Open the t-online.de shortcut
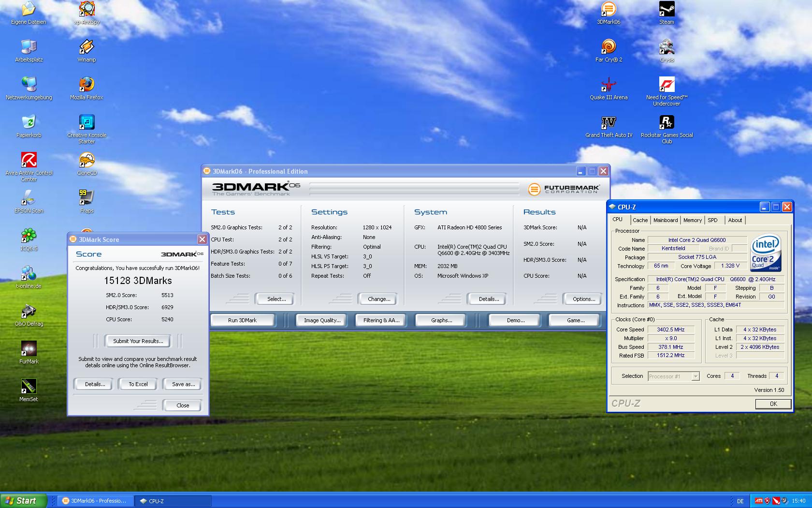 (29, 277)
